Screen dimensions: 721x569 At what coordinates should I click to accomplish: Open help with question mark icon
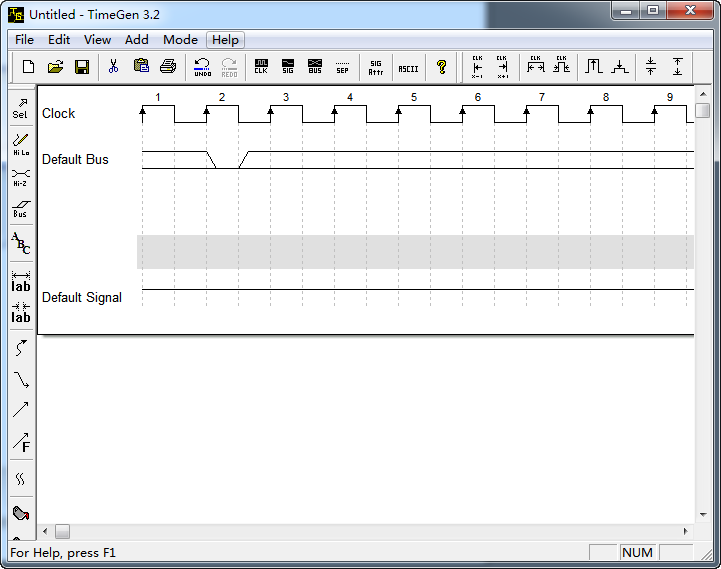441,67
